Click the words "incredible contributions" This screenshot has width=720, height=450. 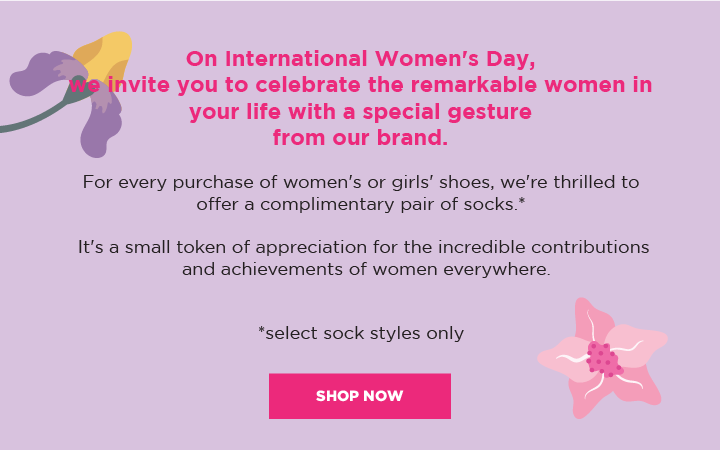pos(544,247)
